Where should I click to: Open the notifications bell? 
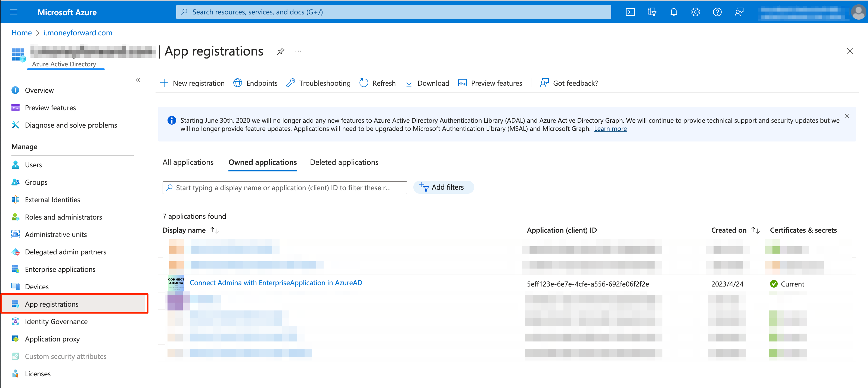pos(674,12)
